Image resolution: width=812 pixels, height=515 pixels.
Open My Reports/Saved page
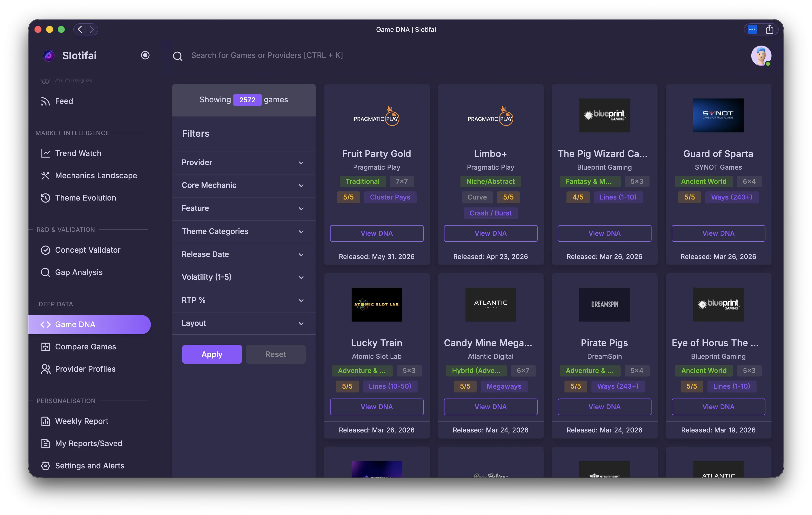tap(89, 444)
